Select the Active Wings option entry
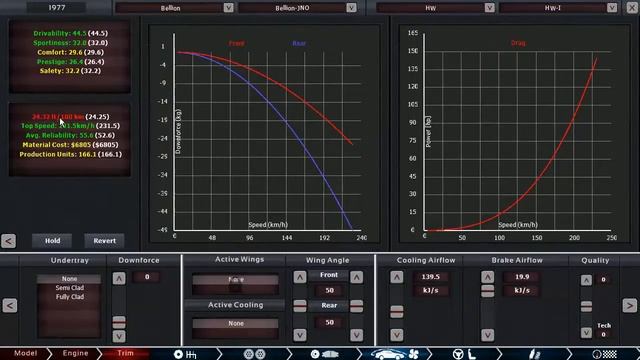Viewport: 640px width, 360px height. (236, 280)
